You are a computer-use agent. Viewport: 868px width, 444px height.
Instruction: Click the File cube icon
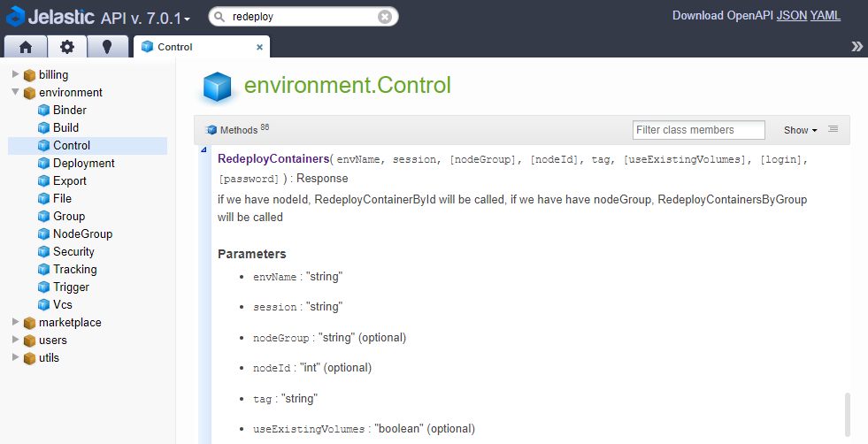(43, 199)
